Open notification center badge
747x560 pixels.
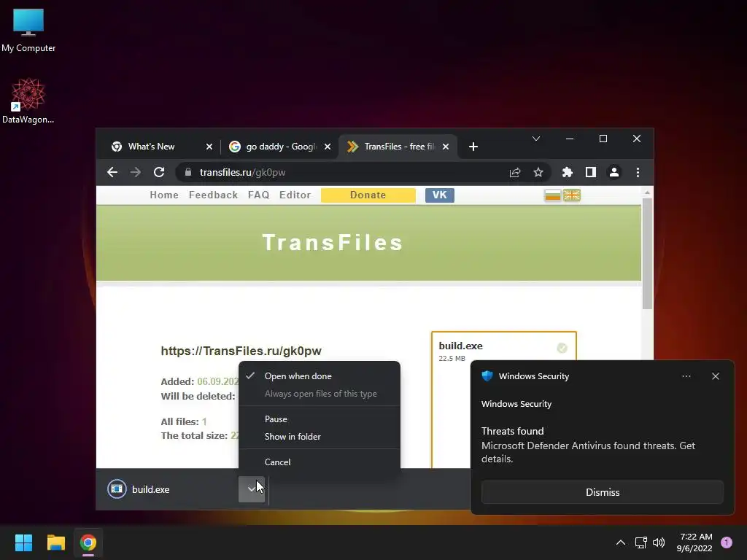point(727,542)
